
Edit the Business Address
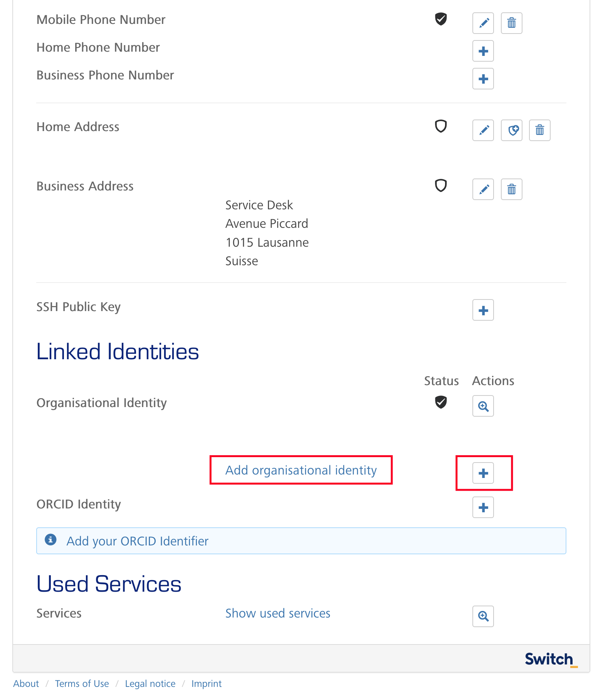pos(483,189)
